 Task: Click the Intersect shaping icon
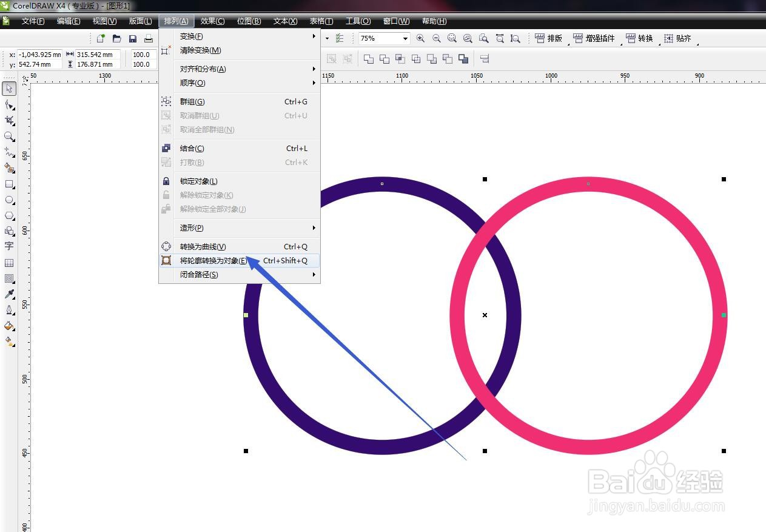pos(400,59)
